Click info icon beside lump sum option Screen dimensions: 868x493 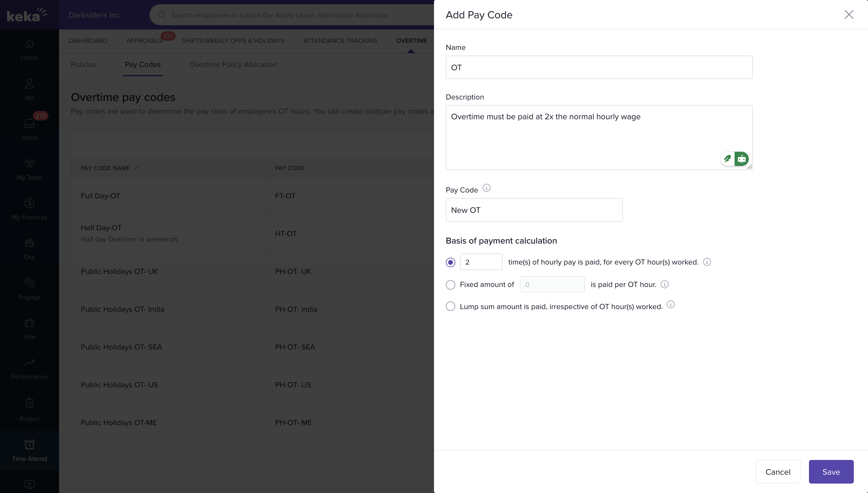tap(670, 305)
